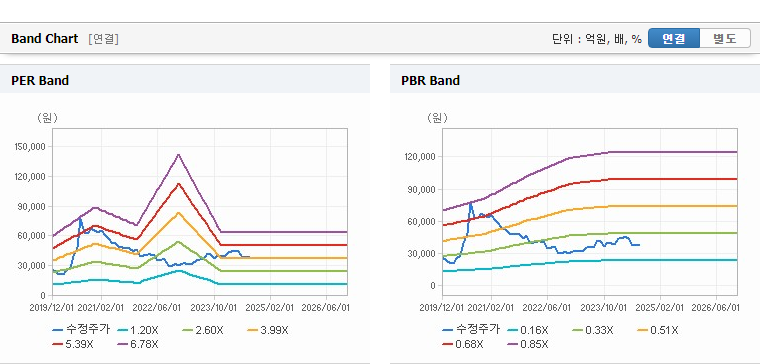Click 2021/02/01 date on PER chart axis
The height and width of the screenshot is (364, 760).
click(101, 308)
